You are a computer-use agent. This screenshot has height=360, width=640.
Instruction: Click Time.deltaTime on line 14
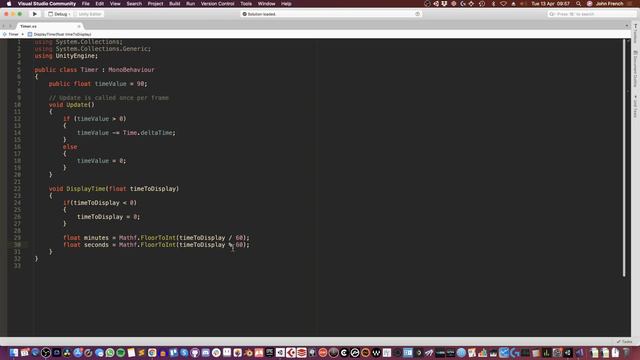(148, 133)
